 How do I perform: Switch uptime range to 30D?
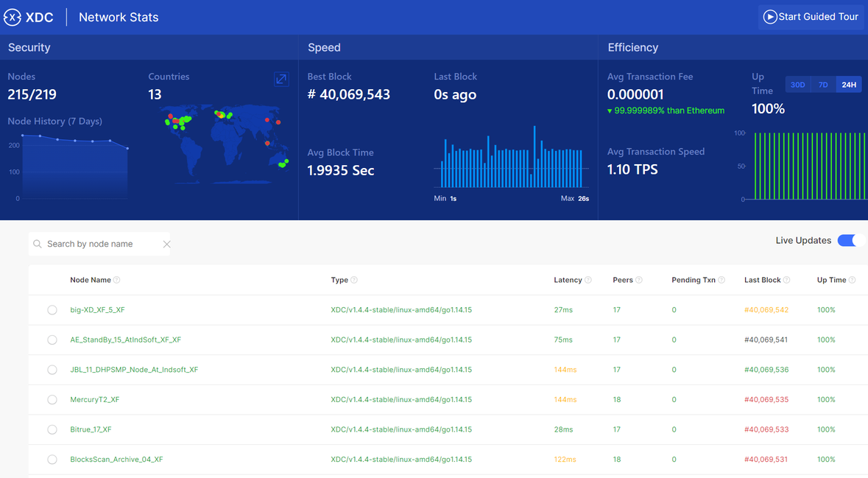(798, 85)
